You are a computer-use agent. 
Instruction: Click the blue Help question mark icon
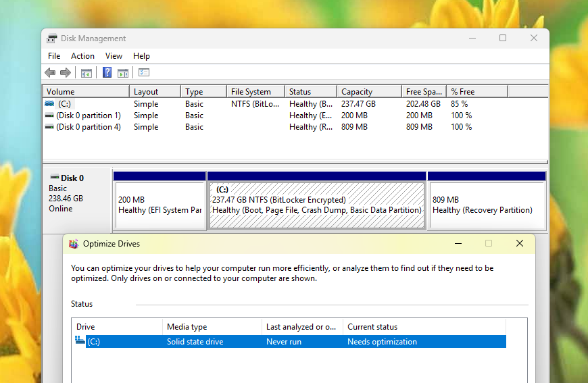tap(107, 72)
